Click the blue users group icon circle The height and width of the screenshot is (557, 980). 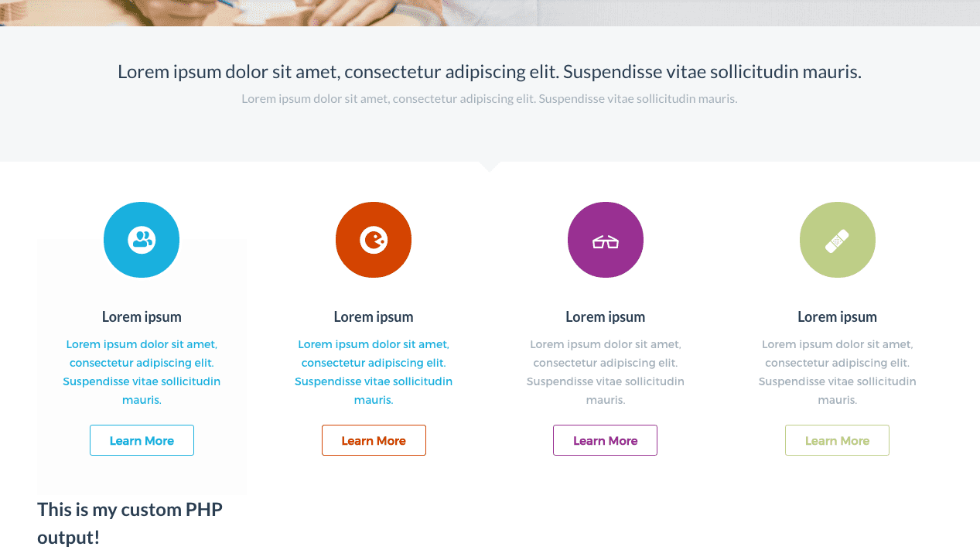click(x=142, y=240)
